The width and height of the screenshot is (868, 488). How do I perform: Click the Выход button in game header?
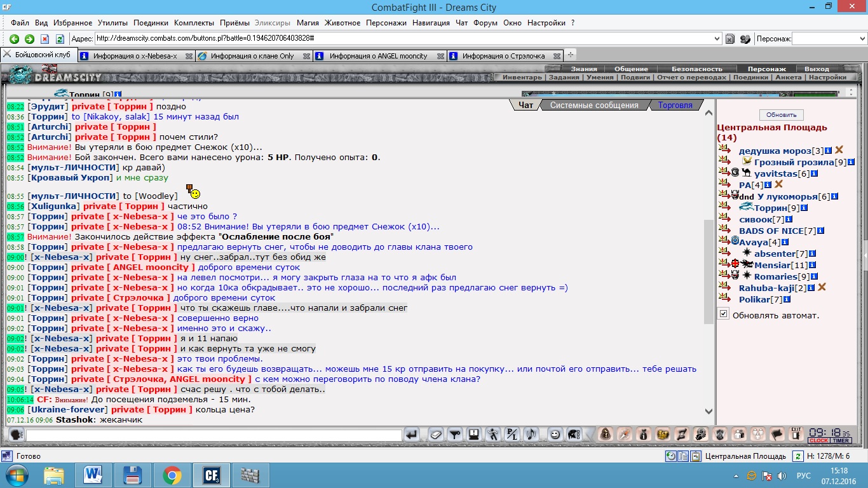[x=817, y=69]
